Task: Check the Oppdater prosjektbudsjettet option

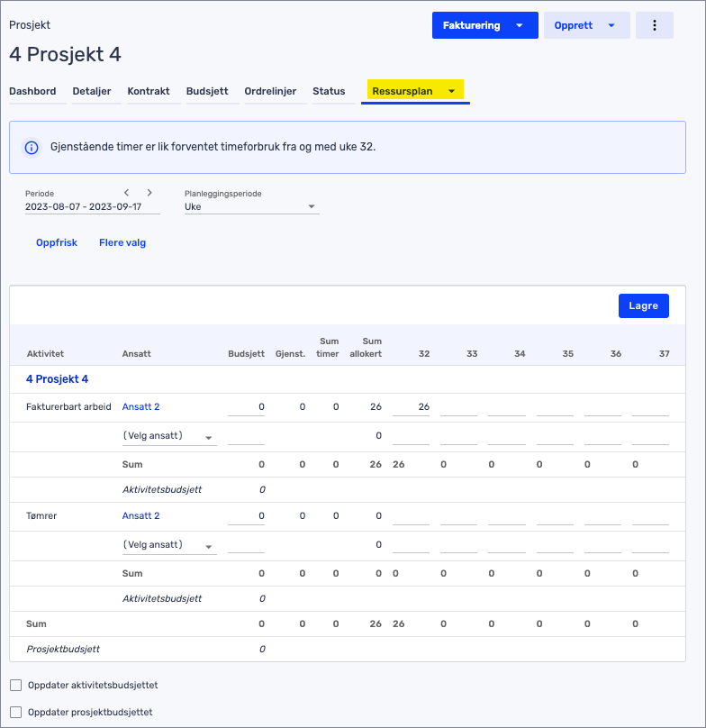Action: click(14, 712)
